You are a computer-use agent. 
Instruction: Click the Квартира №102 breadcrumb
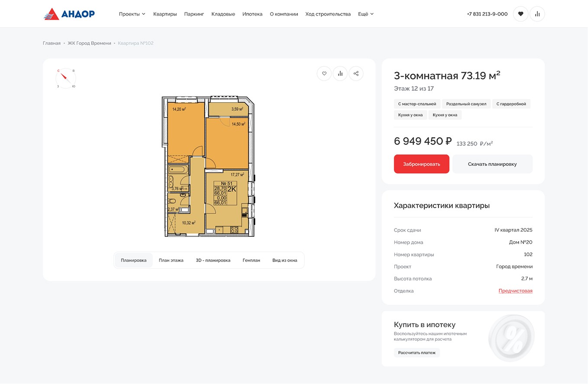tap(136, 43)
